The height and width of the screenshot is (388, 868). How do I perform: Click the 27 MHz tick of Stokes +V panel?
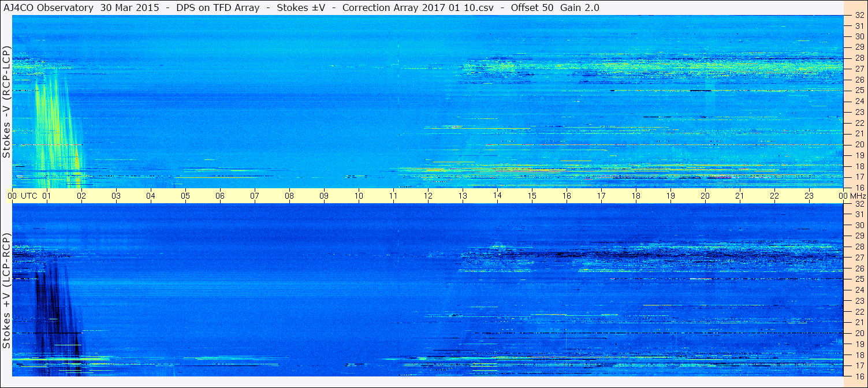[x=859, y=258]
